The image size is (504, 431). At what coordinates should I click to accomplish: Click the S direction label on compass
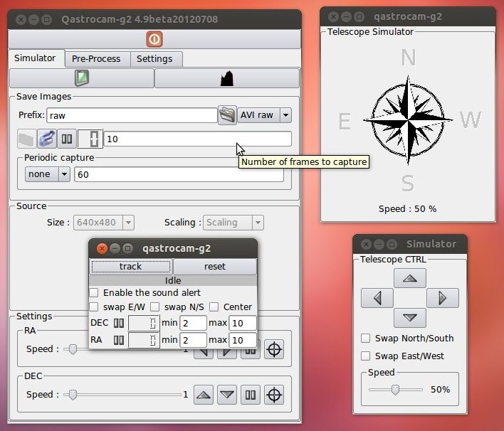click(408, 183)
